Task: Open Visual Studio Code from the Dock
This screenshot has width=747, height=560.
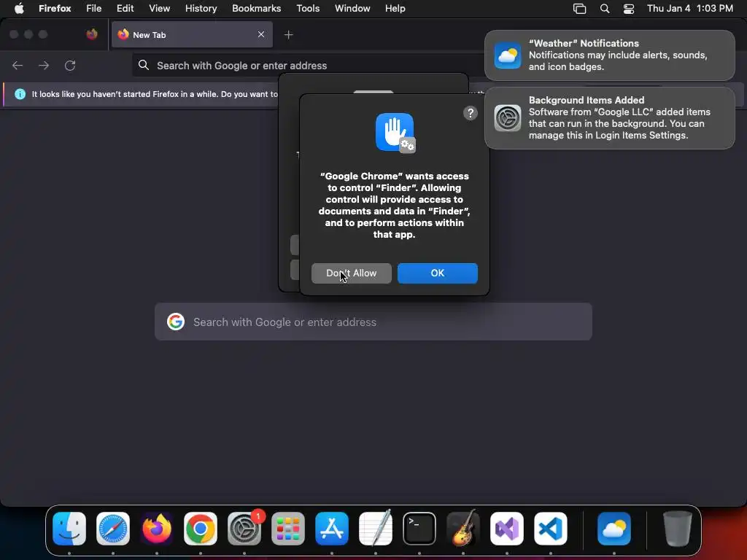Action: 551,529
